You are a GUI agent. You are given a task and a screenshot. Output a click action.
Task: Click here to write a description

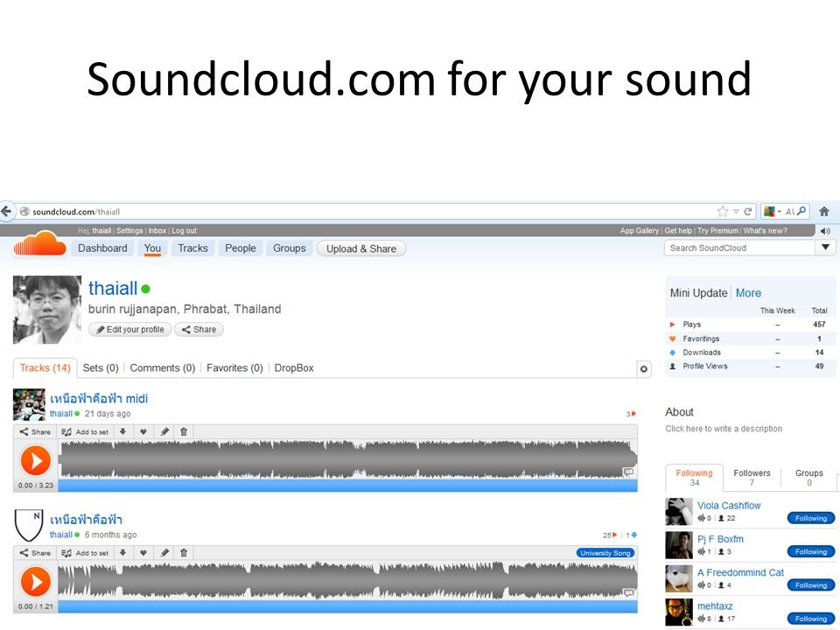[724, 429]
